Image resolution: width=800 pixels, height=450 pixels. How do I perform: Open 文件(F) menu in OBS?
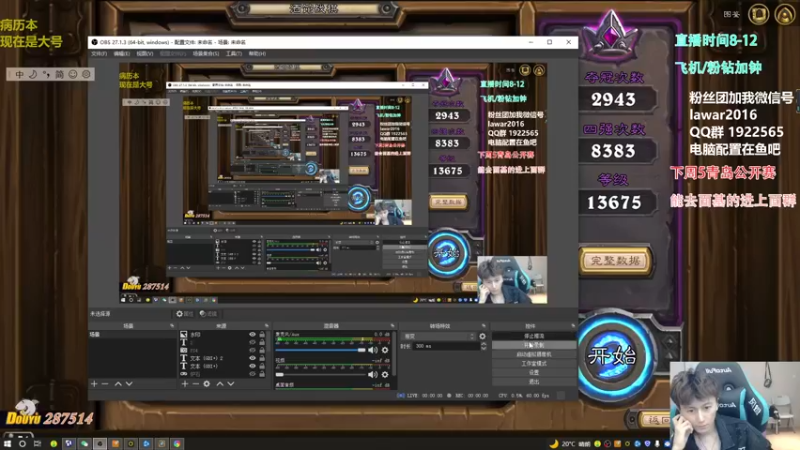(99, 54)
